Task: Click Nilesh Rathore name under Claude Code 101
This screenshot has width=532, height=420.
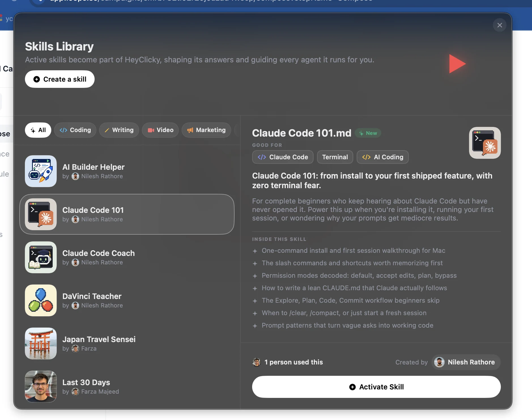Action: [x=102, y=219]
